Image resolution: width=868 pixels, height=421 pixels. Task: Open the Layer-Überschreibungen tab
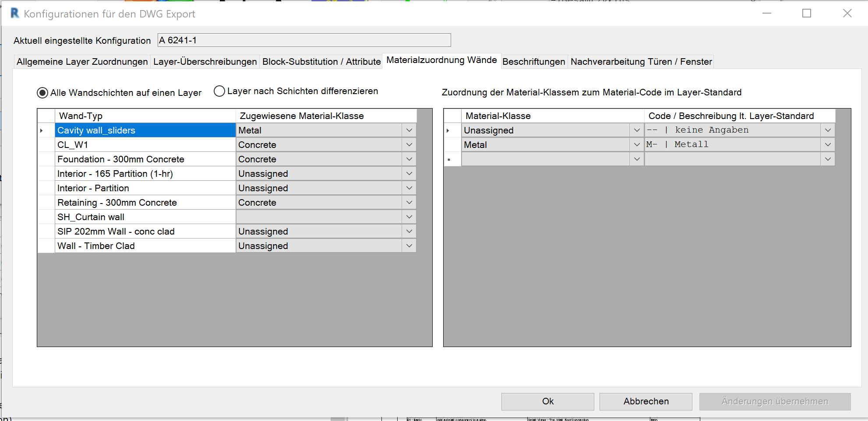point(205,62)
